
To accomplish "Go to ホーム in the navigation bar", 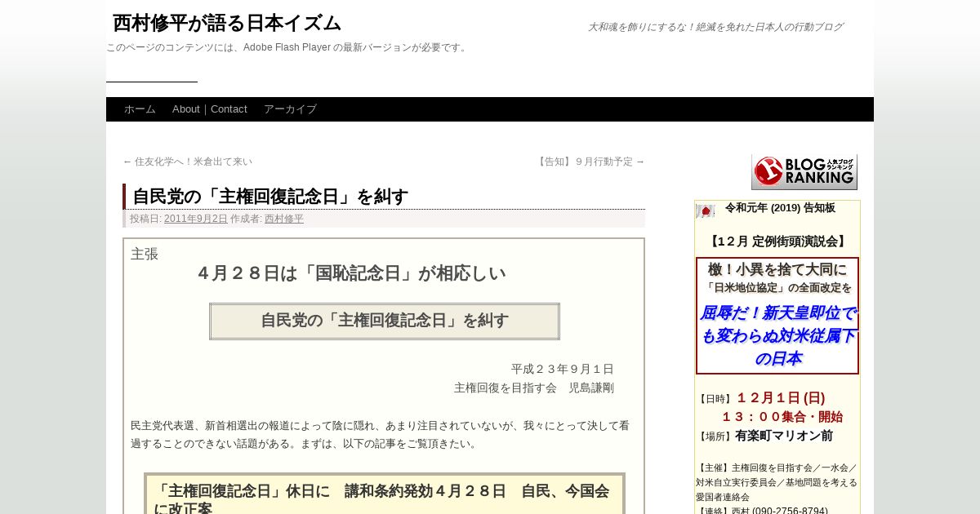I will point(140,109).
